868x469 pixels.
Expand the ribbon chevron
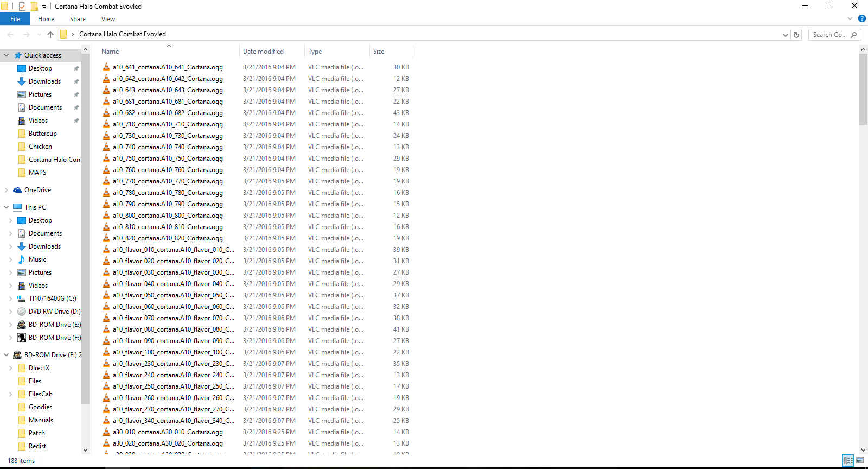[x=850, y=18]
